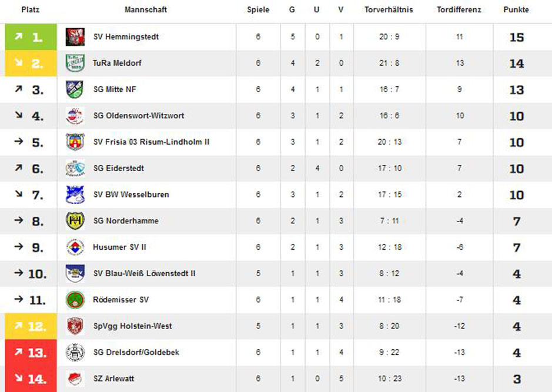Click the SG Oldenswort-Witzwort logo

[75, 116]
